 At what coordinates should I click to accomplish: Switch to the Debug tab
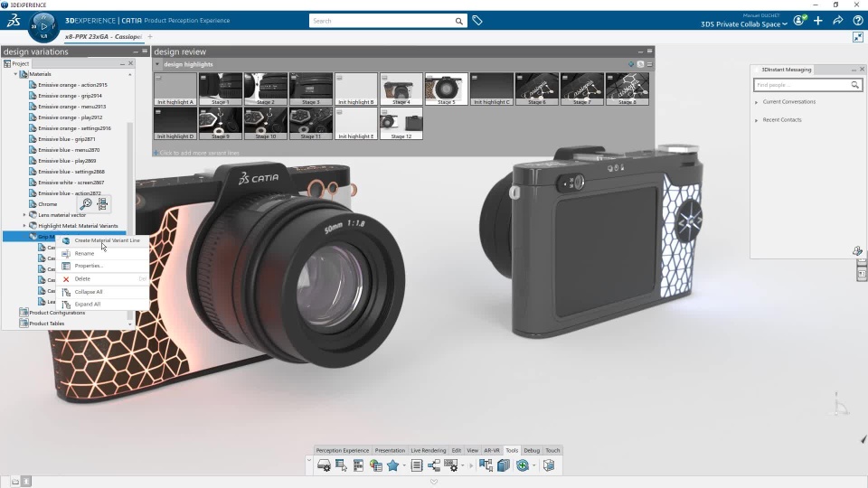[532, 450]
